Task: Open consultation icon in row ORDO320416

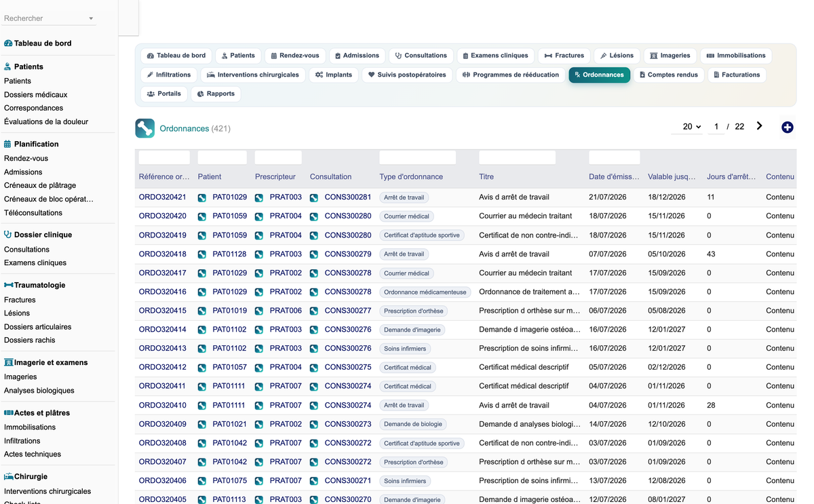Action: point(314,292)
